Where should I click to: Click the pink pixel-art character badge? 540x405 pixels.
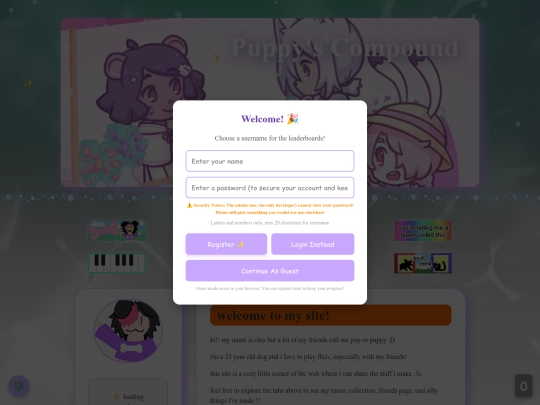pyautogui.click(x=117, y=231)
